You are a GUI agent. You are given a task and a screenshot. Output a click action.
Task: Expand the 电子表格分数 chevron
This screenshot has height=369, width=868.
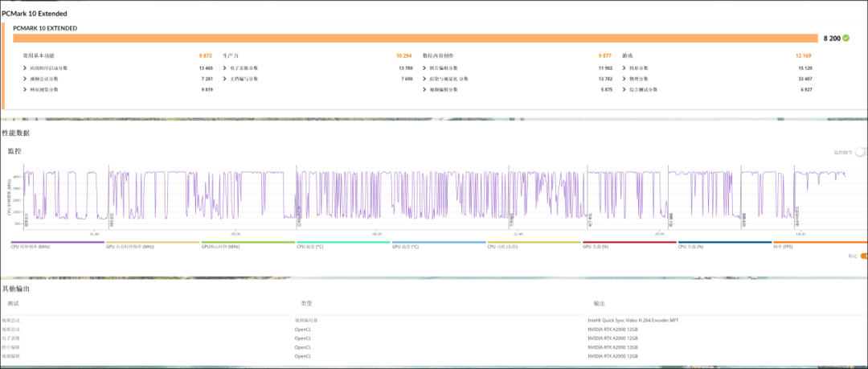pyautogui.click(x=226, y=68)
